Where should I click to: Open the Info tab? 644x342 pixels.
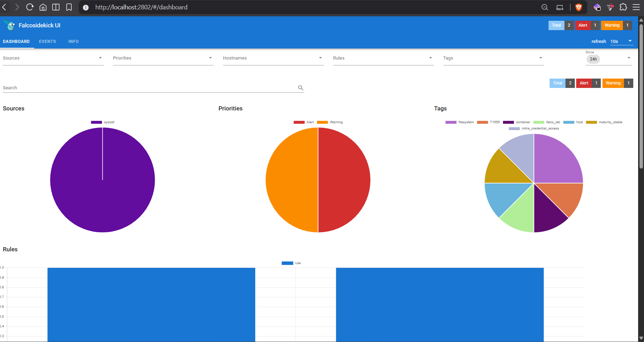(x=73, y=42)
